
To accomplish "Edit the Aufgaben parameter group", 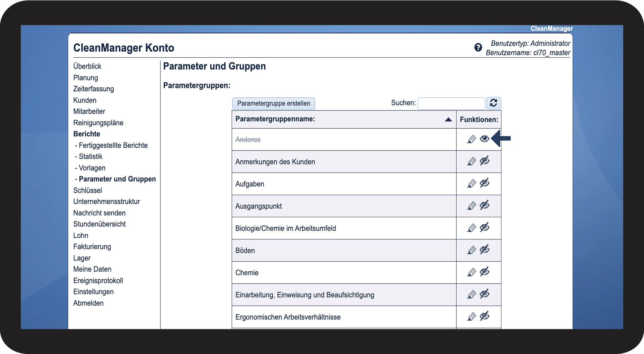I will (472, 184).
